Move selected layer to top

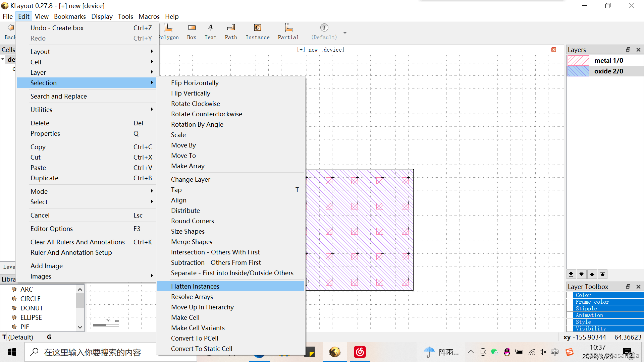[x=602, y=274]
